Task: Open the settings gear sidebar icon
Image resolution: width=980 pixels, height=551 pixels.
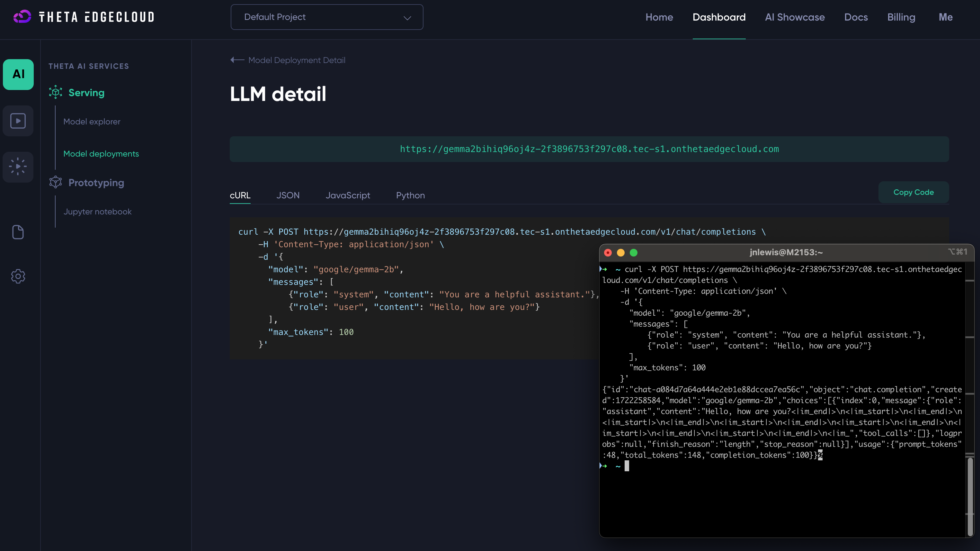Action: (18, 276)
